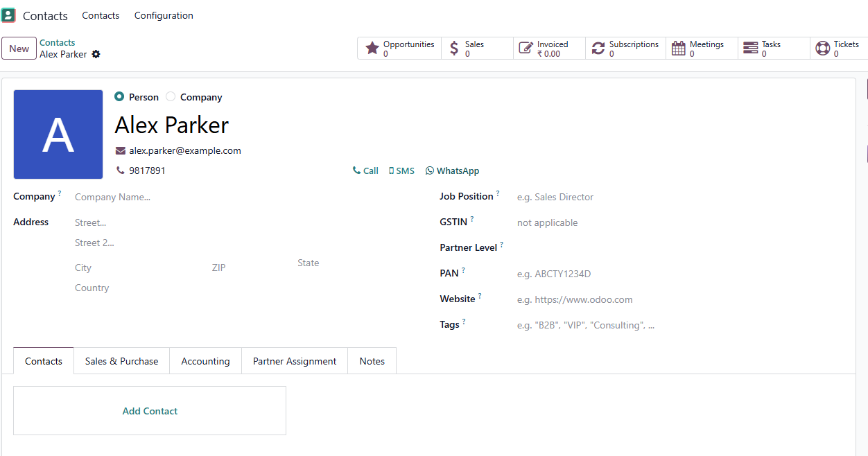The image size is (868, 456).
Task: Click the Partner Level help question mark
Action: tap(501, 245)
